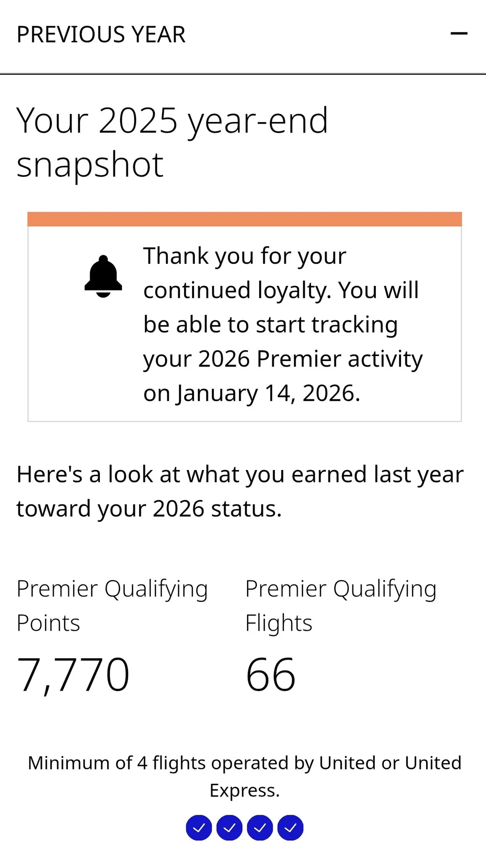Screen dimensions: 486x868
Task: Select the fourth blue checkmark circle
Action: pyautogui.click(x=291, y=827)
